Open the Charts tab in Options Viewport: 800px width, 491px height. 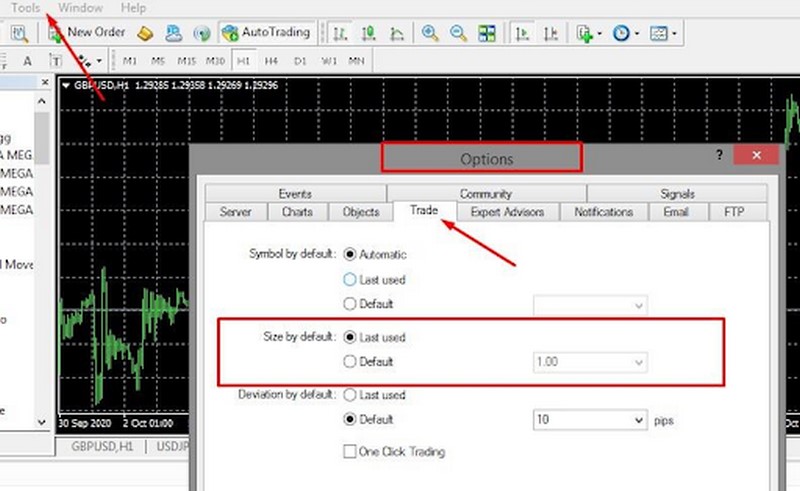click(x=297, y=212)
